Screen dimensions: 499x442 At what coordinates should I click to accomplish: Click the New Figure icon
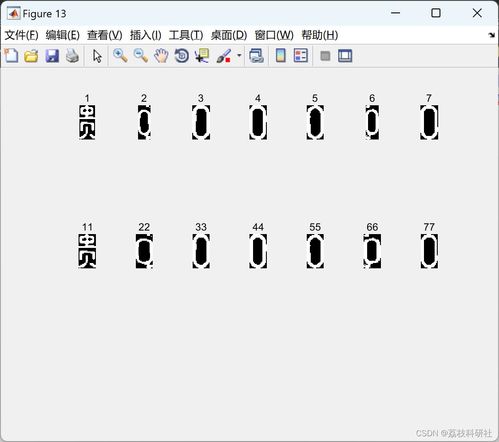click(11, 56)
